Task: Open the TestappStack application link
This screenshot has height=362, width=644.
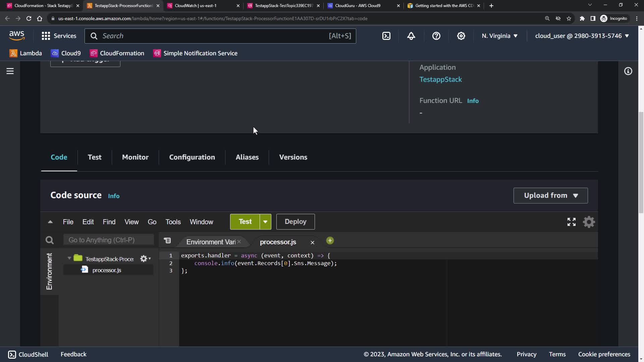Action: (440, 79)
